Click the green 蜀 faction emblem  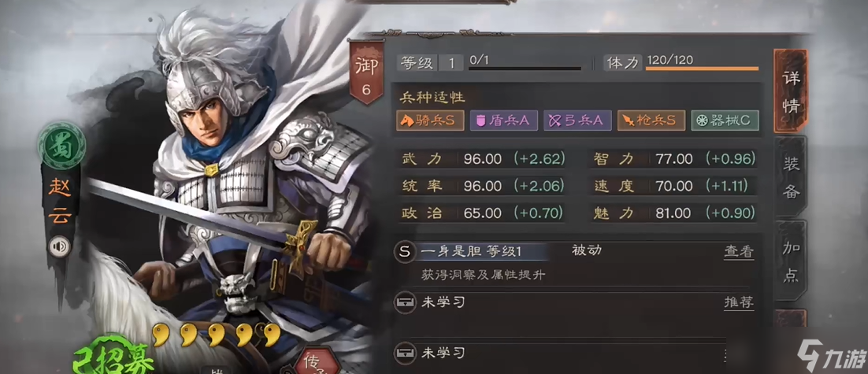pyautogui.click(x=61, y=146)
